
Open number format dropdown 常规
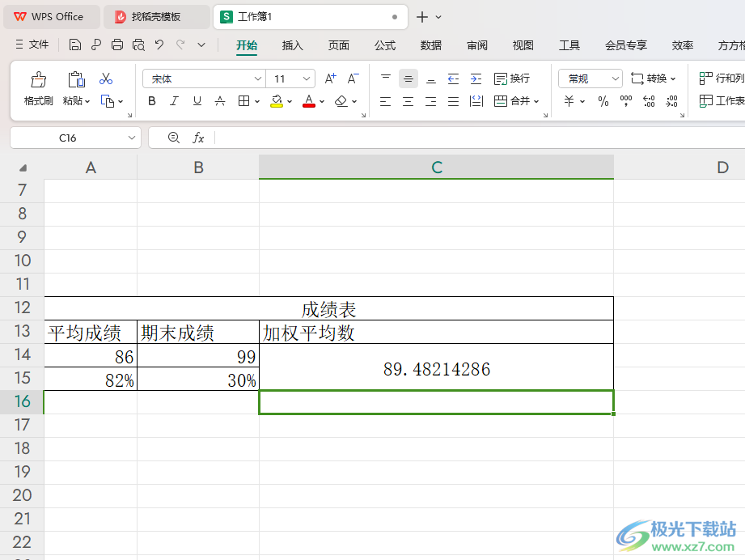[616, 79]
